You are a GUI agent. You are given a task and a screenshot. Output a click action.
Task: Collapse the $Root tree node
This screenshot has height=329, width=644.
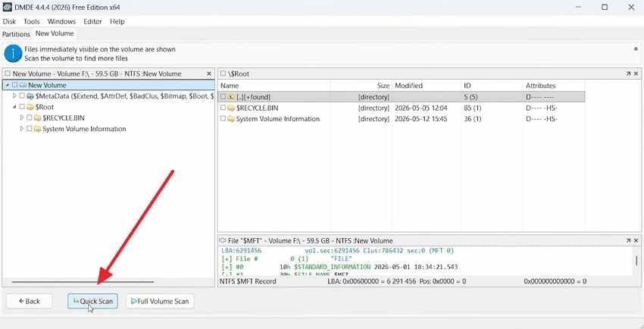click(x=15, y=107)
